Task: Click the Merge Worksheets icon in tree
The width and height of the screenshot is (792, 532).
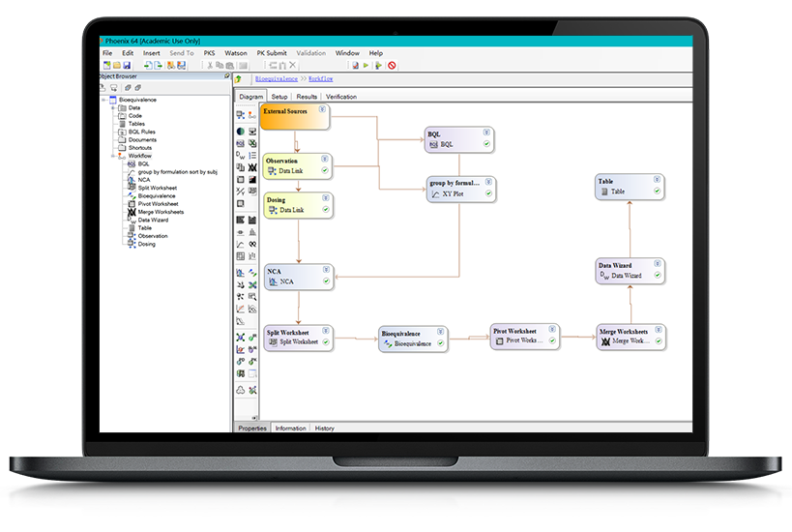Action: tap(132, 212)
